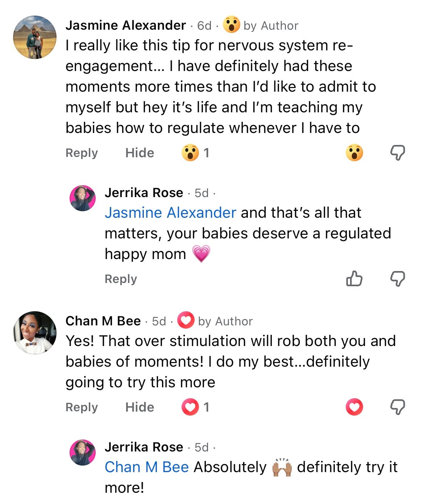
Task: Like Jerrika Rose's reply about happy mom
Action: click(354, 279)
